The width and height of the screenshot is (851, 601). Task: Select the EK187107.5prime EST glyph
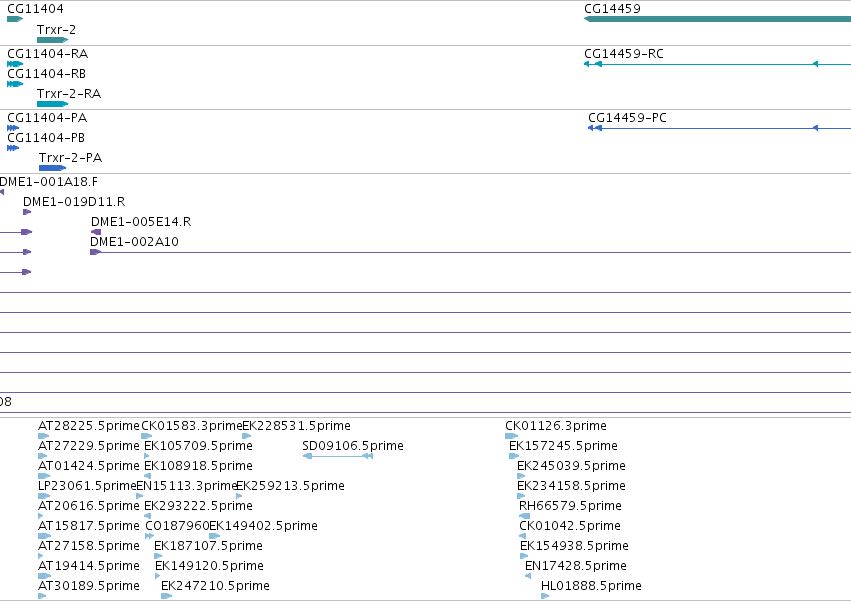[x=158, y=556]
